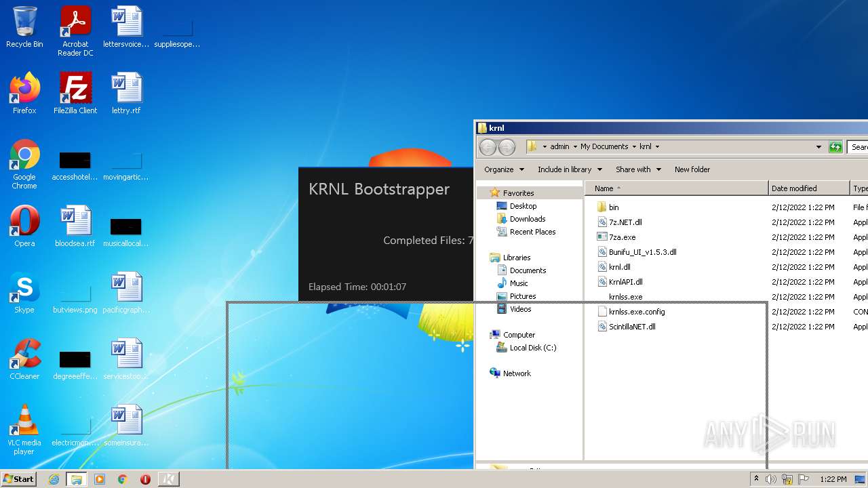Select Favorites in navigation pane

click(x=518, y=193)
